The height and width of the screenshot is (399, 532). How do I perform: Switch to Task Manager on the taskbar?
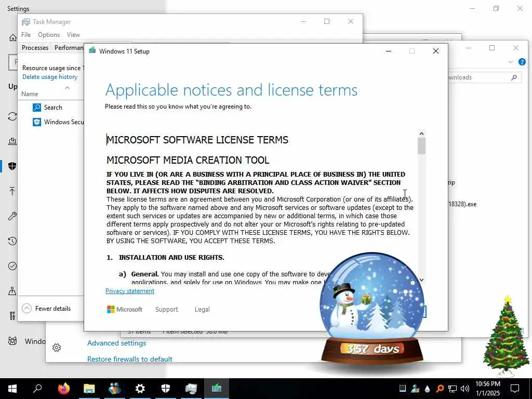coord(191,388)
